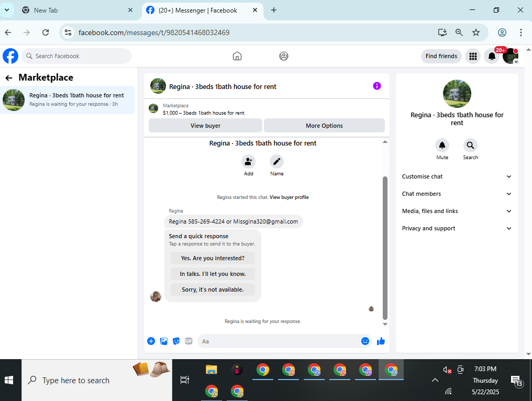Mute the conversation bell icon

(x=442, y=146)
